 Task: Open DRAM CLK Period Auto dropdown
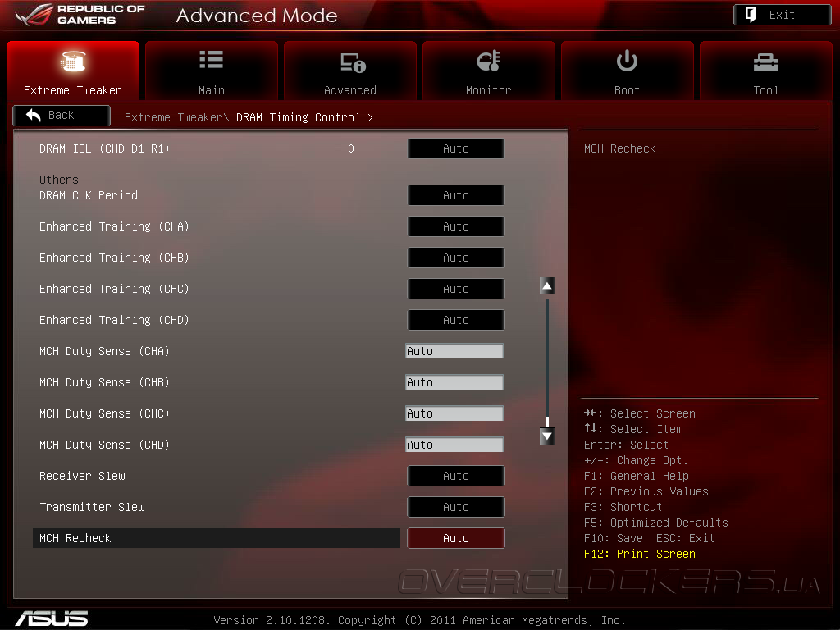(x=456, y=195)
